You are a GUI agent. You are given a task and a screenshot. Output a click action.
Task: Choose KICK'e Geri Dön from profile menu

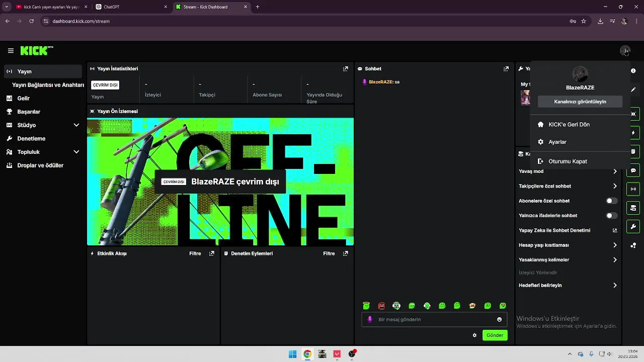pyautogui.click(x=580, y=125)
